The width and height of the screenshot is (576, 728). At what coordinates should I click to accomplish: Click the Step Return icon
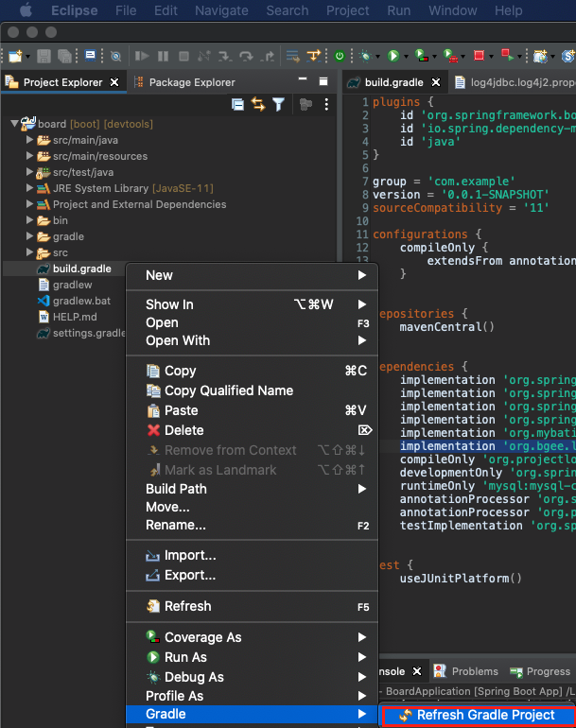[x=268, y=56]
